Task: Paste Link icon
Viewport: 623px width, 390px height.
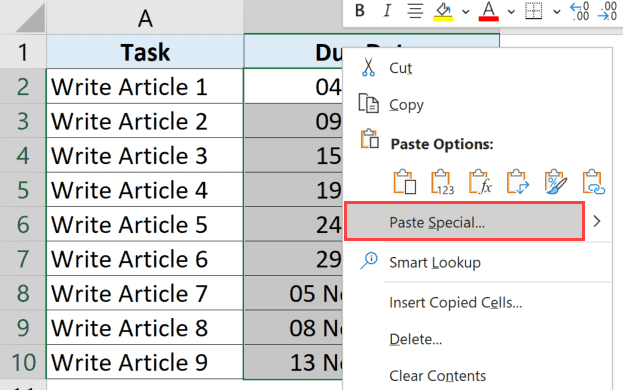Action: (593, 182)
